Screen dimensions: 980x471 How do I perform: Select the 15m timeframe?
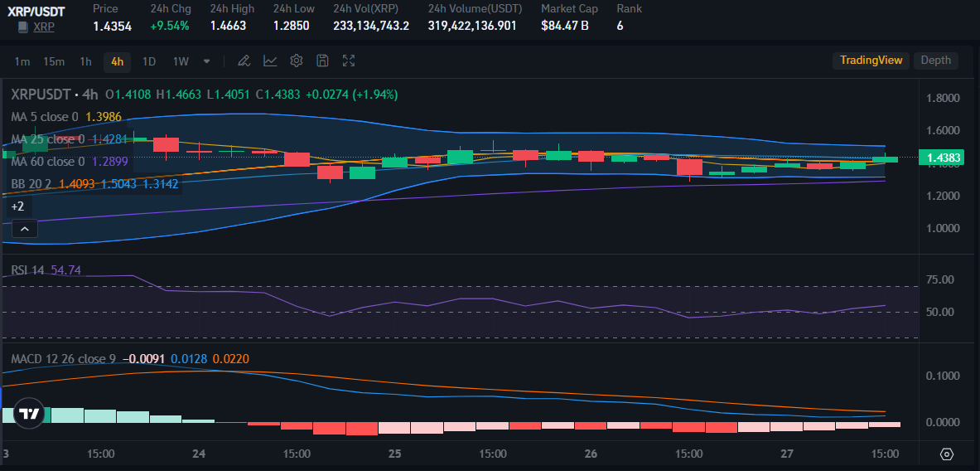[54, 61]
